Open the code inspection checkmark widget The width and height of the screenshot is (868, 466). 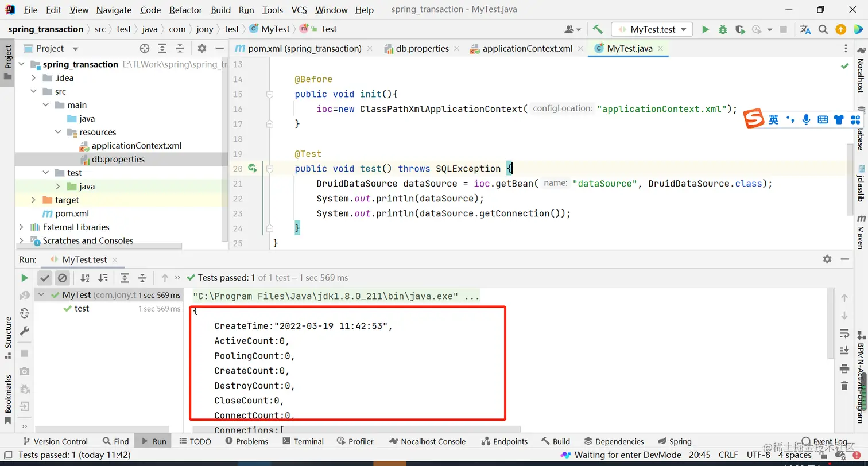(x=844, y=66)
